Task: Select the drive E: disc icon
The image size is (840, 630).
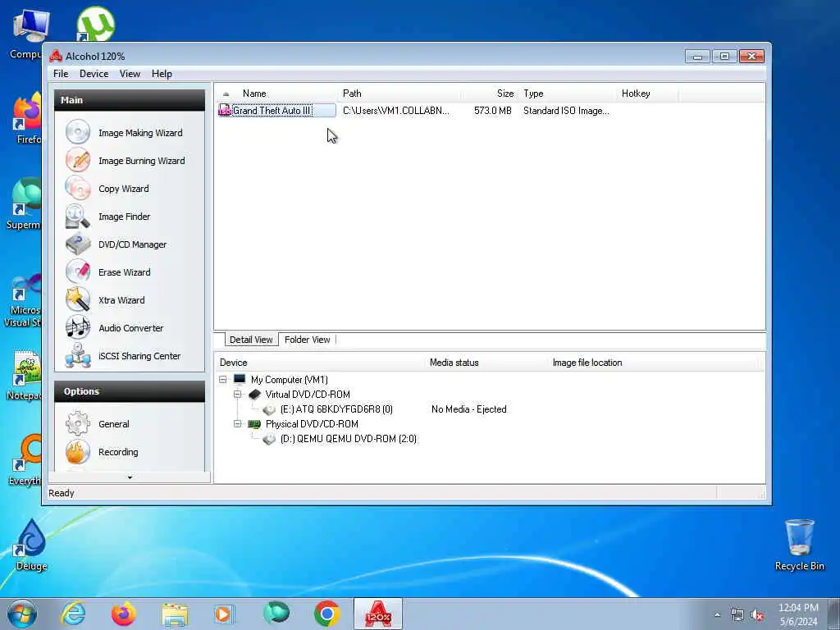Action: [269, 409]
